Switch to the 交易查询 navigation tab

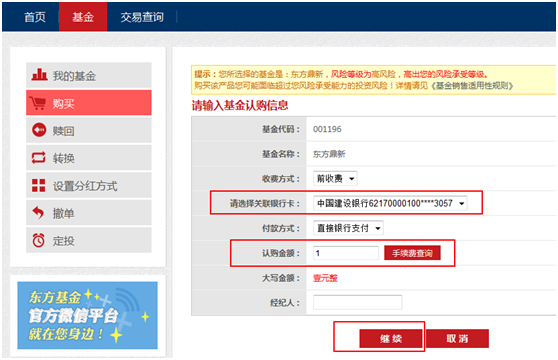pyautogui.click(x=142, y=17)
